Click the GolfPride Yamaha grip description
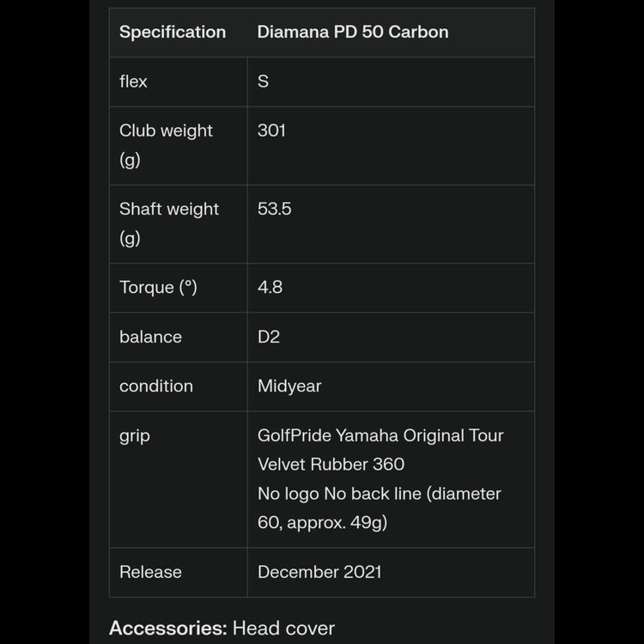644x644 pixels. 380,478
